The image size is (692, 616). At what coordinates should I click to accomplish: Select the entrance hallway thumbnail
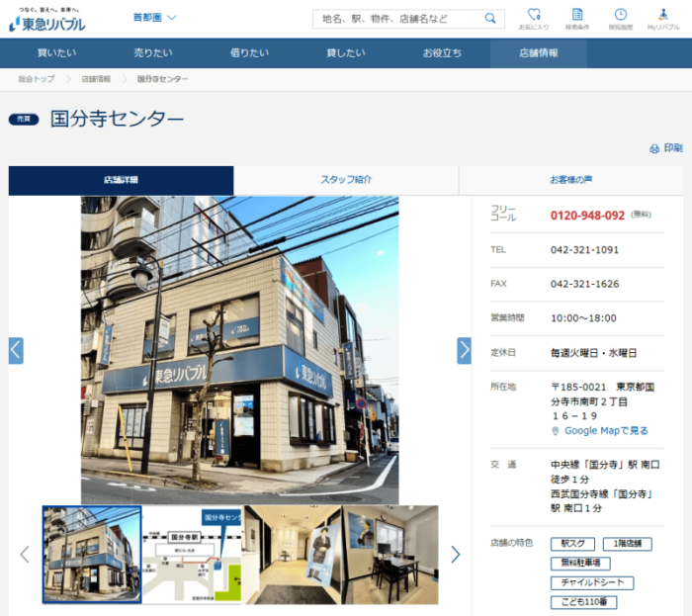click(x=292, y=555)
